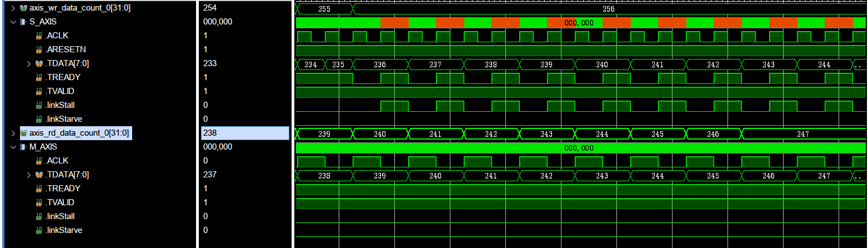Select the M_AXIS .ACLK signal name

(58, 161)
